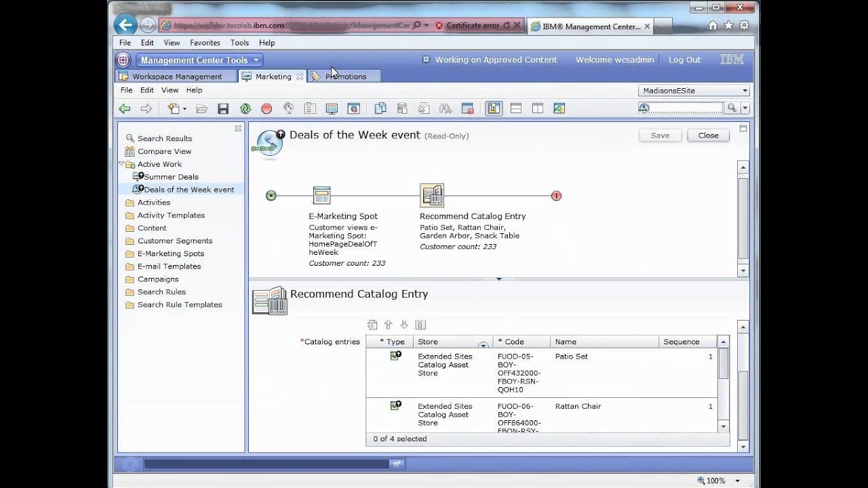
Task: Open browser Tools menu
Action: [239, 43]
